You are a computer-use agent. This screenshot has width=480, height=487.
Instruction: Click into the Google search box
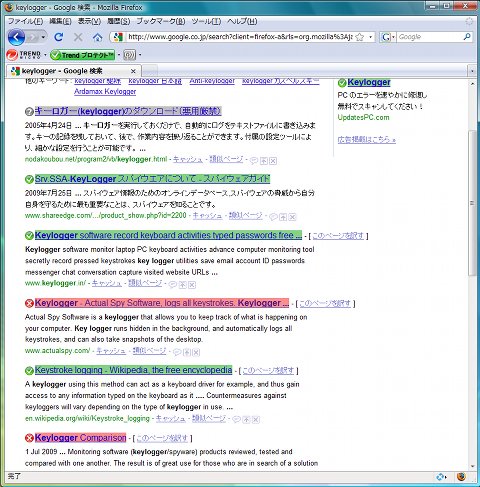click(429, 37)
